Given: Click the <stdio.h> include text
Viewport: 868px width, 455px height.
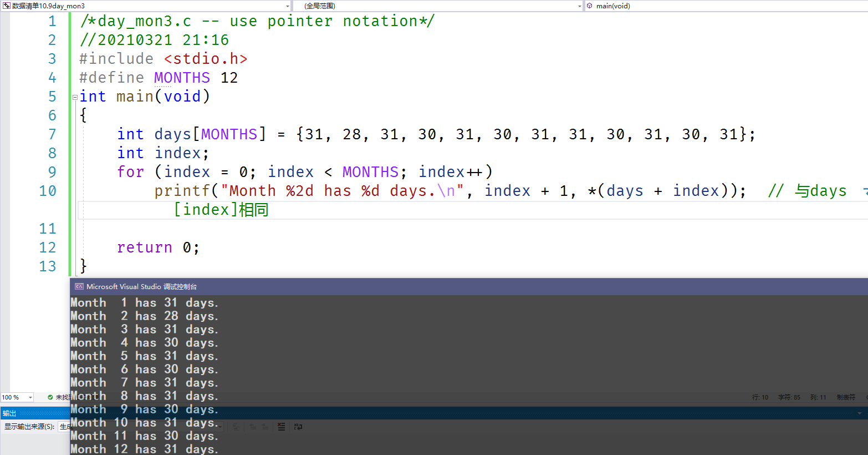Looking at the screenshot, I should click(206, 59).
